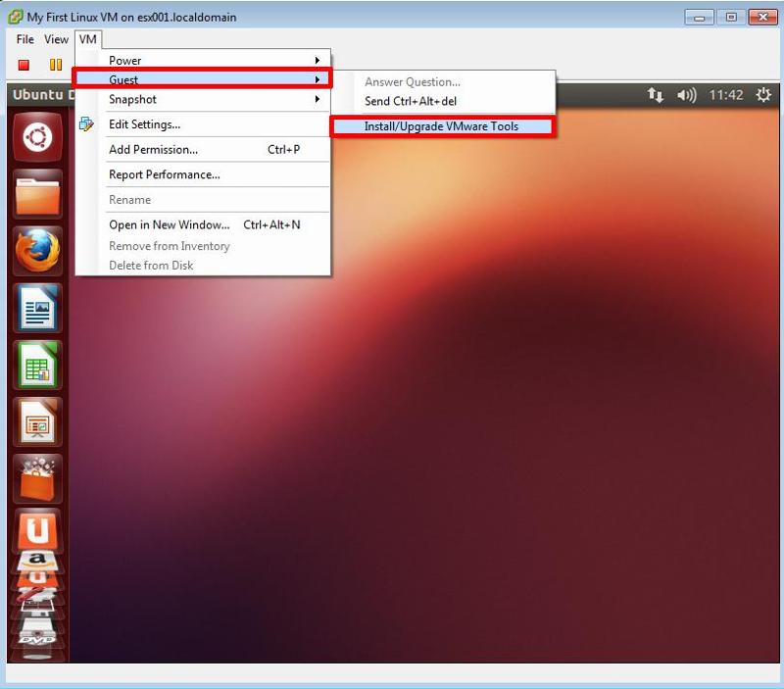784x689 pixels.
Task: Select the Snapshot menu entry
Action: (x=203, y=99)
